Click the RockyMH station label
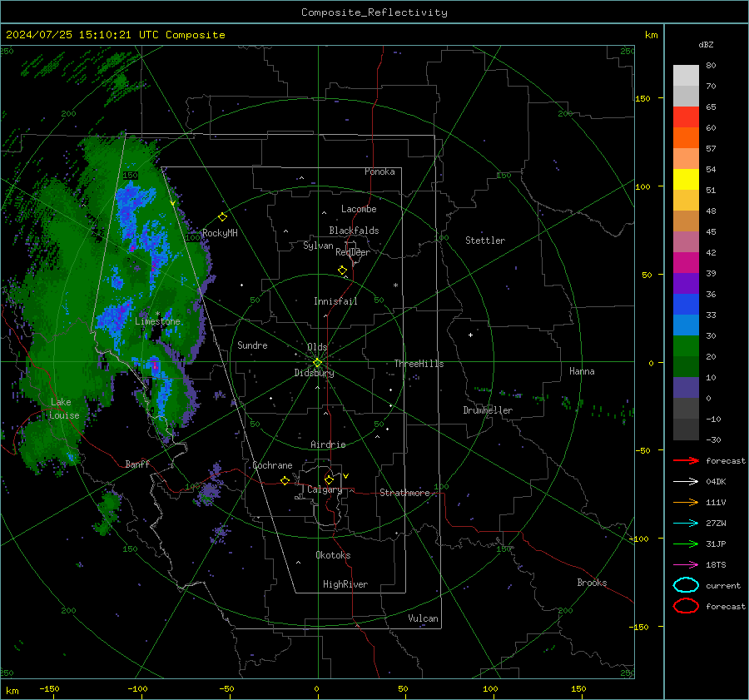Image resolution: width=749 pixels, height=700 pixels. tap(220, 233)
